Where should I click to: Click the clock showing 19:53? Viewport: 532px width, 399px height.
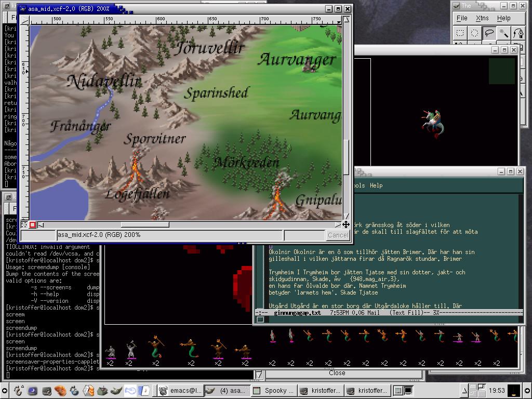coord(497,391)
